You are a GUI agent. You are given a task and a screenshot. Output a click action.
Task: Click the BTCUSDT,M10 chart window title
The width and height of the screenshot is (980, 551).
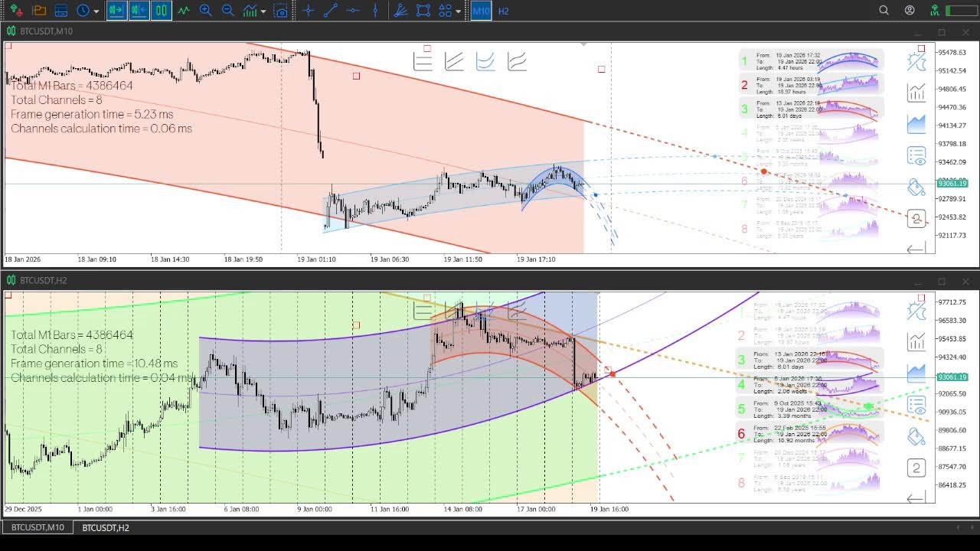pyautogui.click(x=45, y=31)
